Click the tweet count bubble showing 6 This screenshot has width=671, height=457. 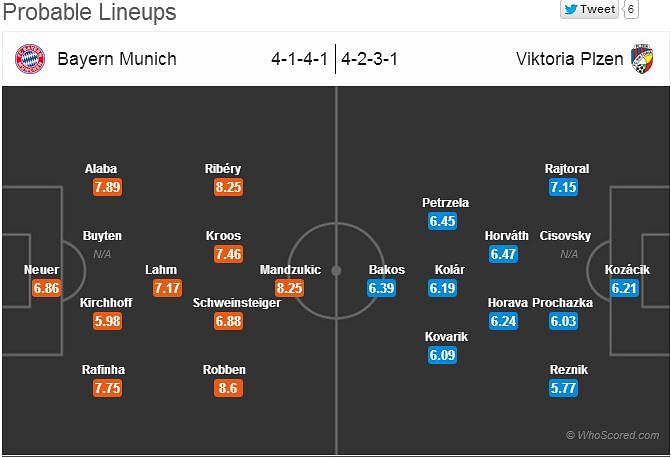[631, 9]
